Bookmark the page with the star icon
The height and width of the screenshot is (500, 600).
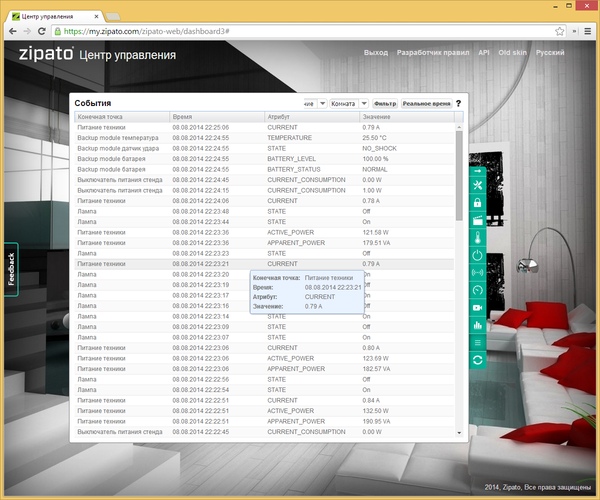559,31
